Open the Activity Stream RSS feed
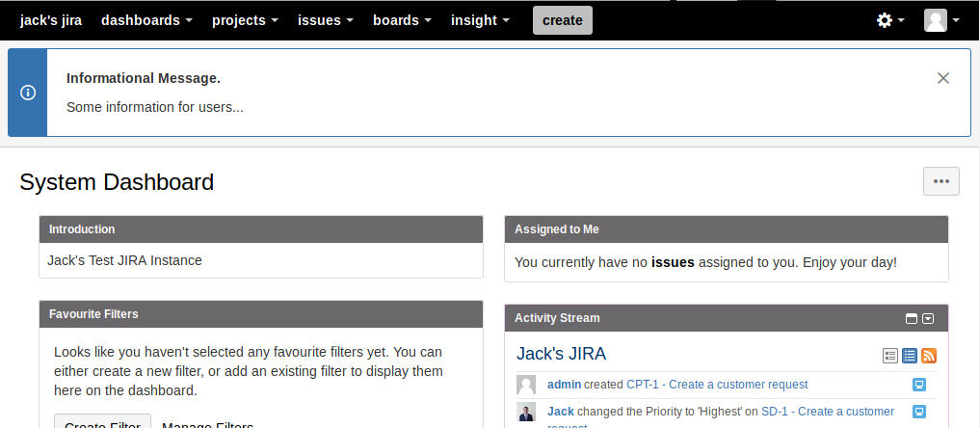Viewport: 980px width, 428px height. point(929,356)
